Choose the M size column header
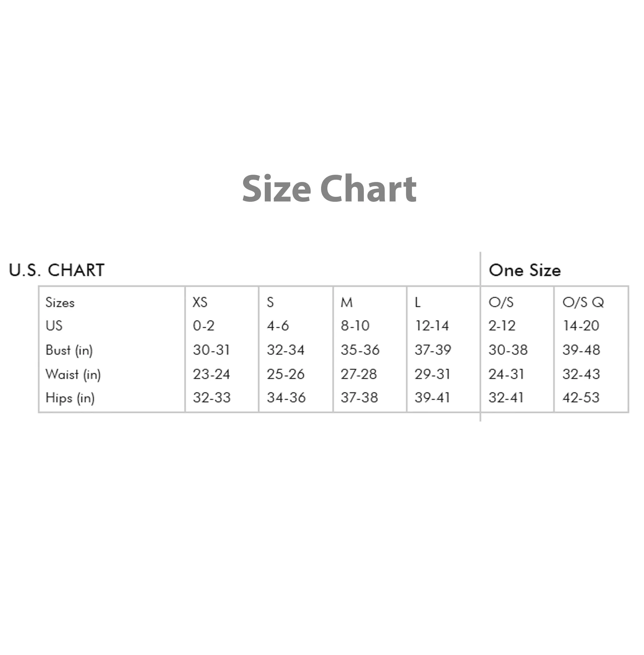Viewport: 644px width, 655px height. (347, 302)
